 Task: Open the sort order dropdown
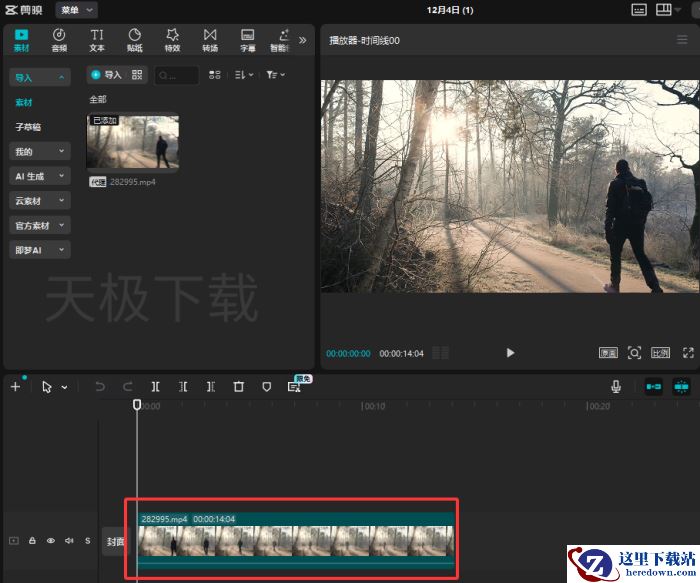point(244,75)
